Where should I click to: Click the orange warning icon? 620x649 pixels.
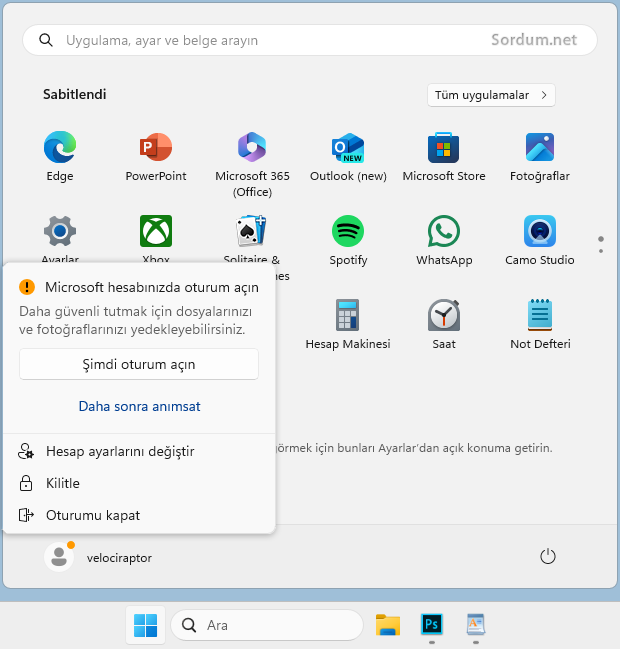point(27,287)
